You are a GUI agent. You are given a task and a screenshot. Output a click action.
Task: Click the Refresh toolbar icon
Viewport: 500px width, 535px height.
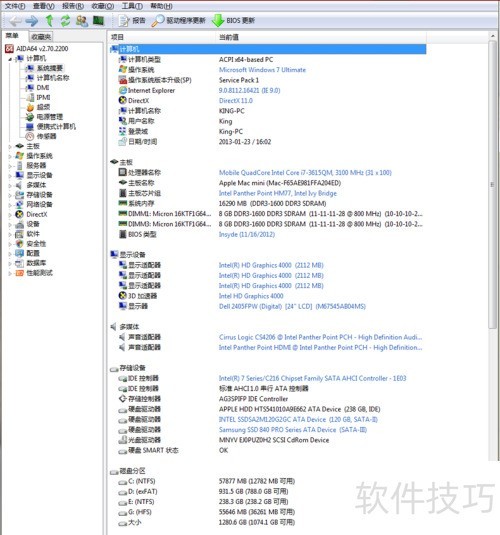pyautogui.click(x=65, y=21)
